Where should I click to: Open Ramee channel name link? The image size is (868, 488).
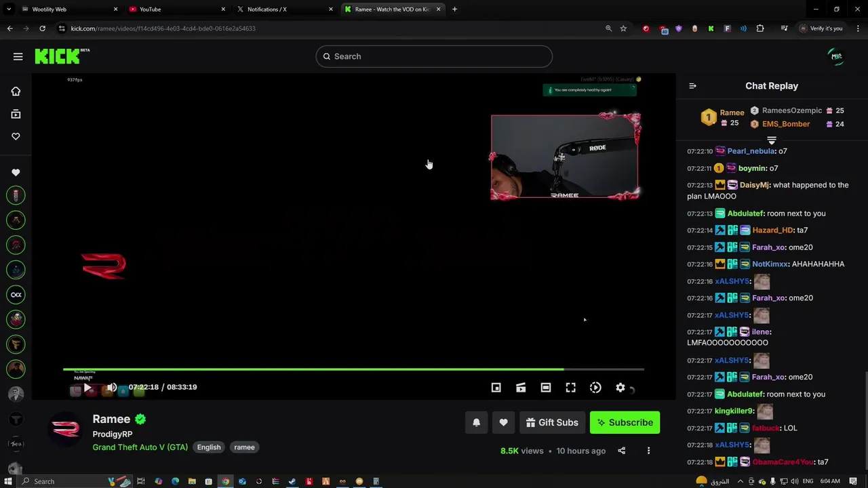(111, 419)
